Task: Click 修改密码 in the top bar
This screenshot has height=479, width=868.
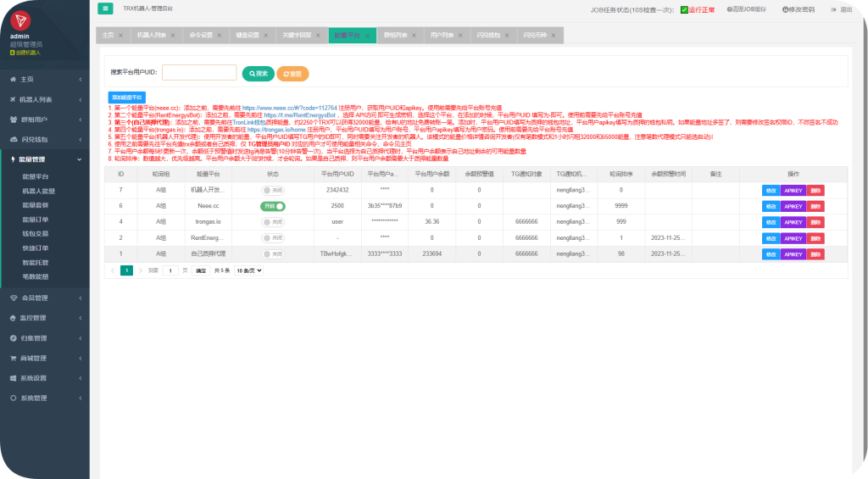Action: [x=798, y=9]
